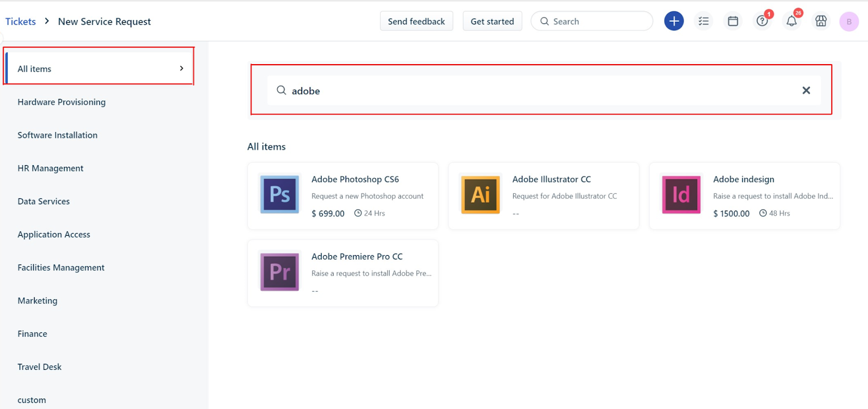Clear the adobe search with X

click(806, 90)
